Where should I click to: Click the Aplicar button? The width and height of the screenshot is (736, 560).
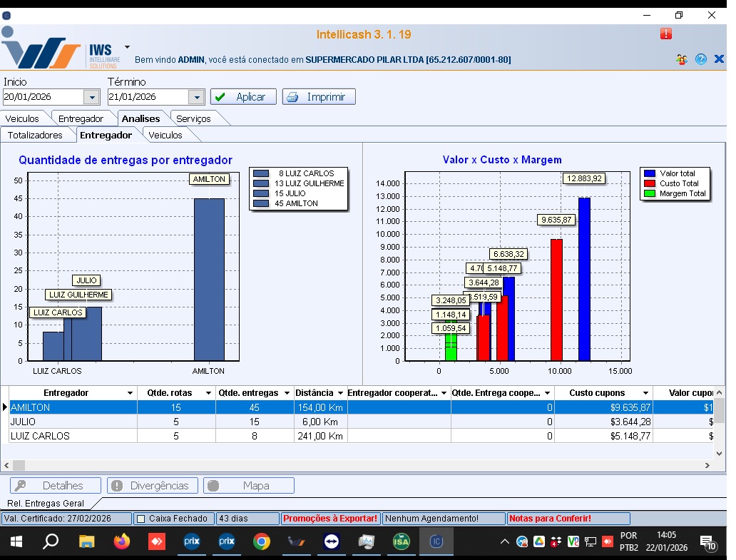243,97
